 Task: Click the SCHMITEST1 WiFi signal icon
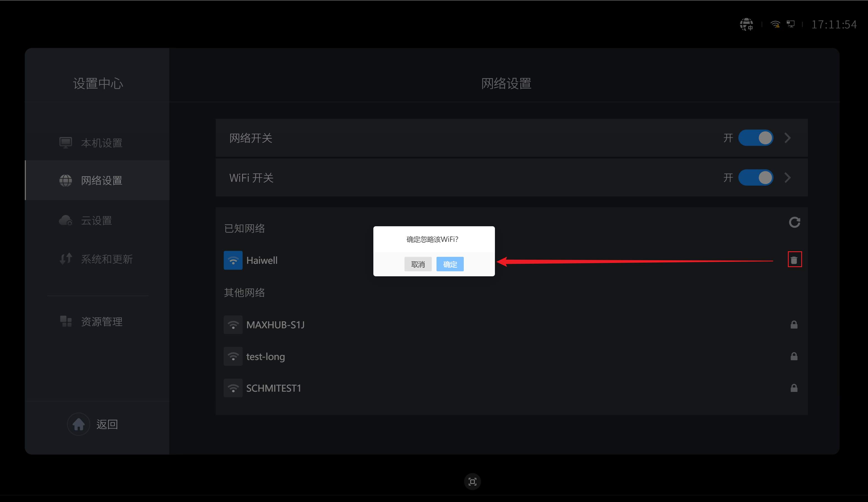233,388
